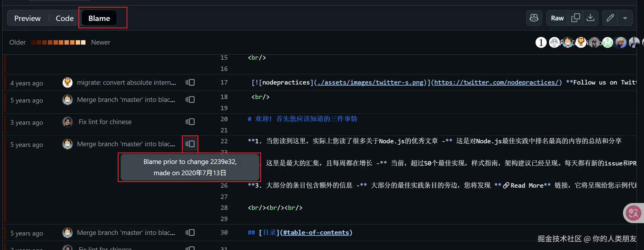The width and height of the screenshot is (644, 250).
Task: Click the numbered '1' contributor avatar
Action: pyautogui.click(x=541, y=42)
